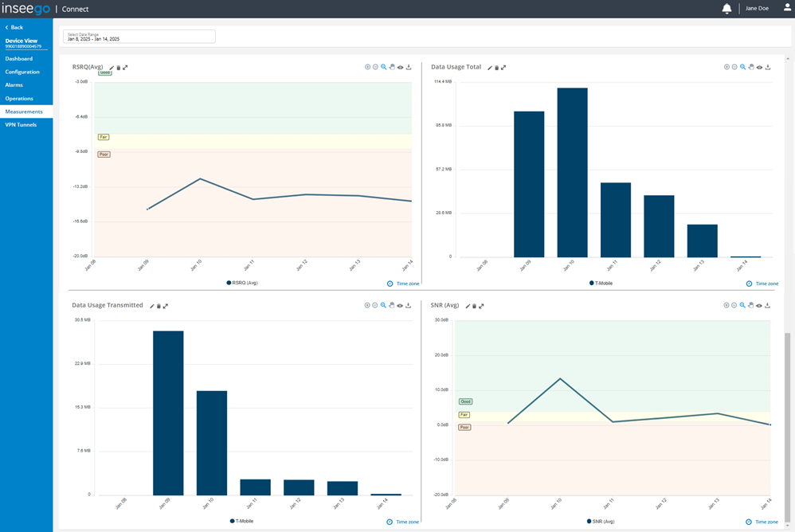The height and width of the screenshot is (532, 795).
Task: Download the SNR (Avg) chart
Action: (x=767, y=305)
